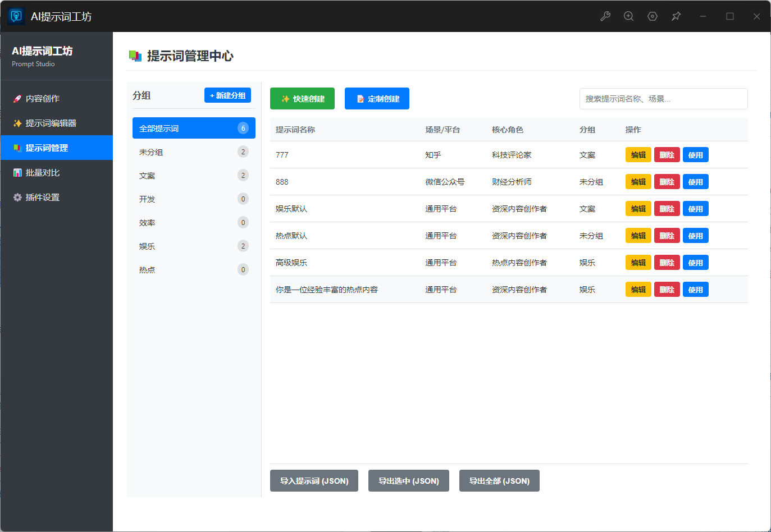Select the 热点 group
The image size is (771, 532).
194,270
